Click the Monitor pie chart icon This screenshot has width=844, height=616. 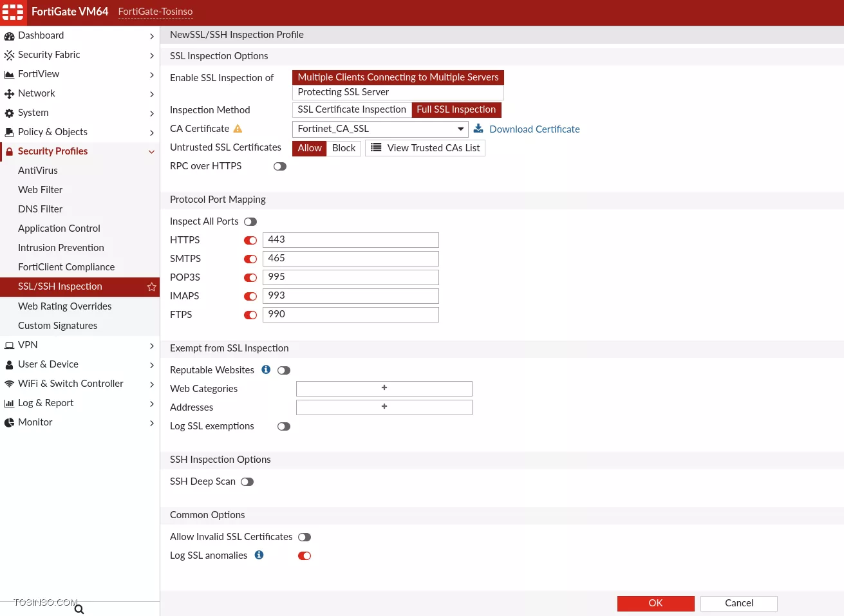(9, 423)
